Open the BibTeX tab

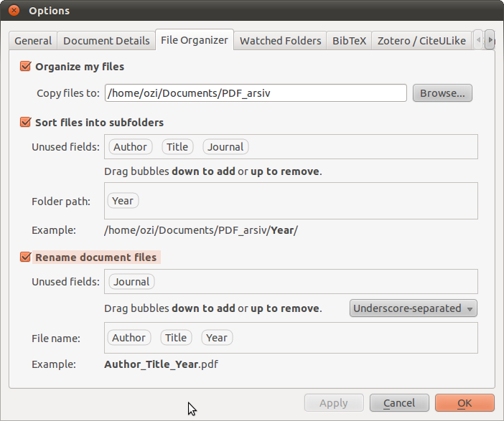[x=350, y=41]
